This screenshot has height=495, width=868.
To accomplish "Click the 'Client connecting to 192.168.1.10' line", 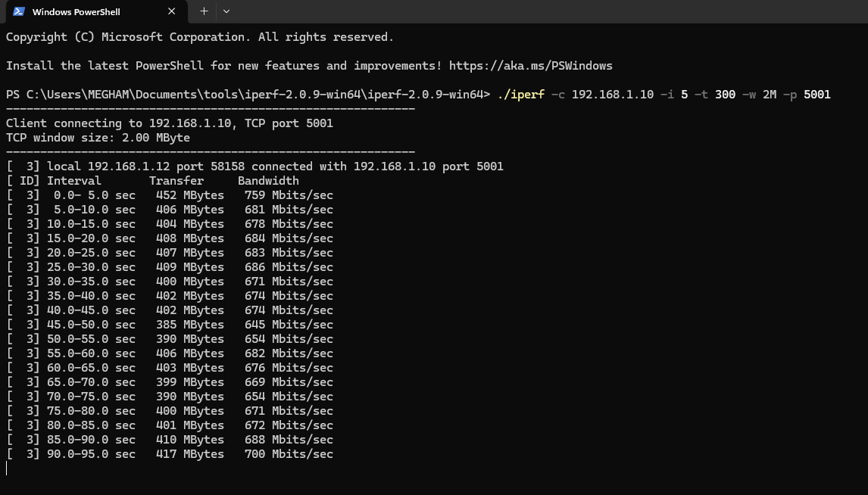I will coord(169,123).
